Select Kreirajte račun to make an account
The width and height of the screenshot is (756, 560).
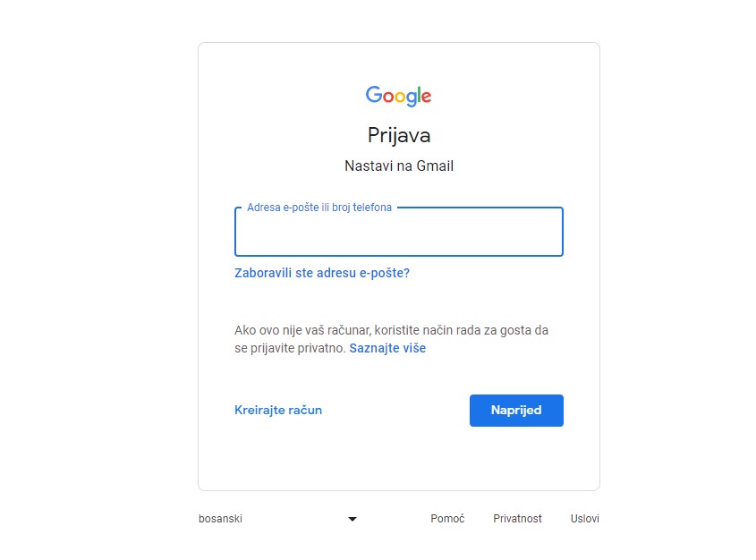click(278, 410)
